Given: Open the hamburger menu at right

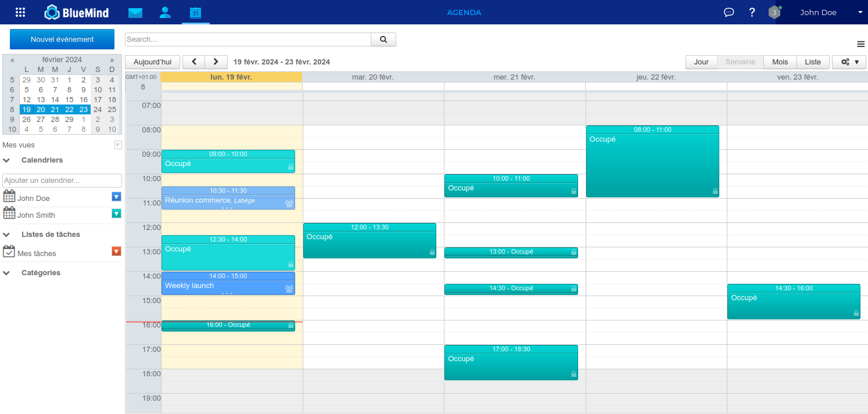Looking at the screenshot, I should click(860, 44).
